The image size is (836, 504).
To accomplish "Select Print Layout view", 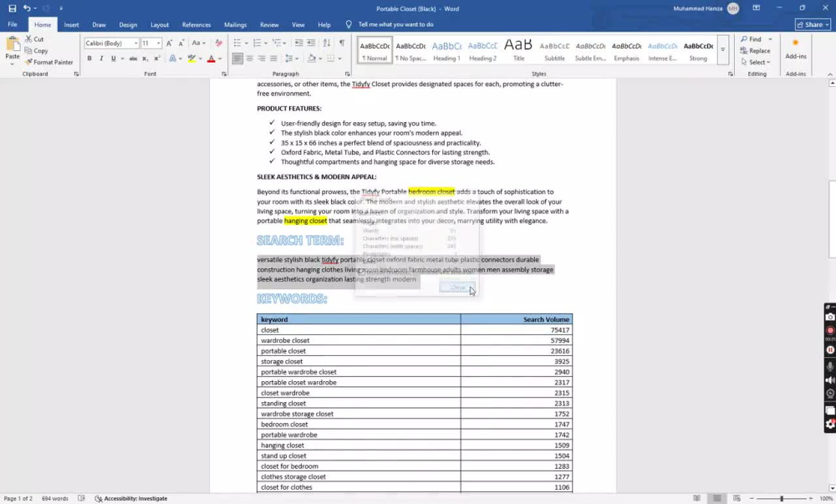I will click(x=717, y=499).
